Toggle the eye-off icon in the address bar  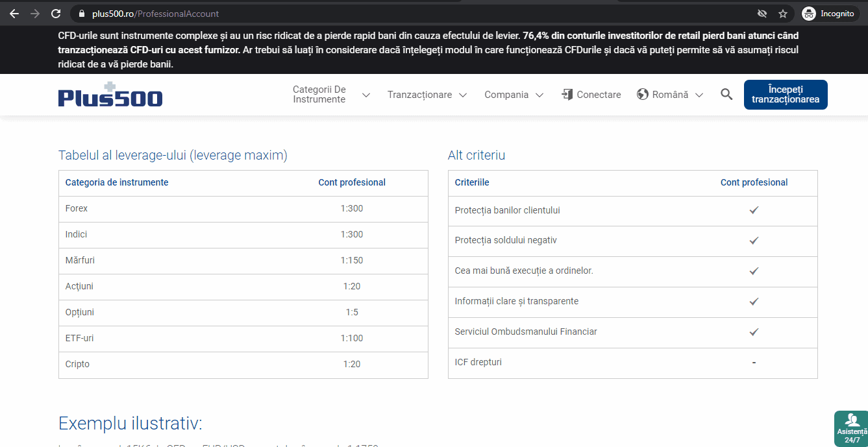click(762, 13)
